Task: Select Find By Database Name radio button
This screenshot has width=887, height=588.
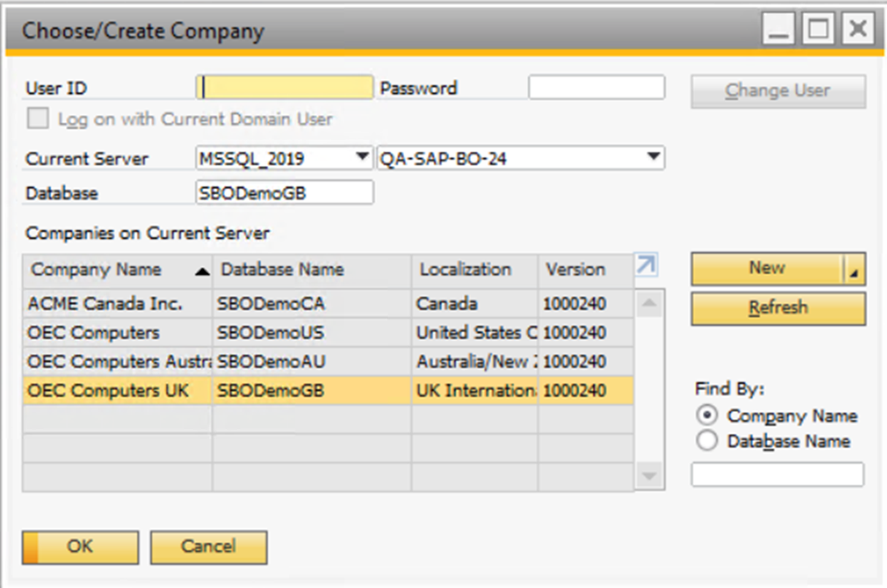Action: pyautogui.click(x=707, y=441)
